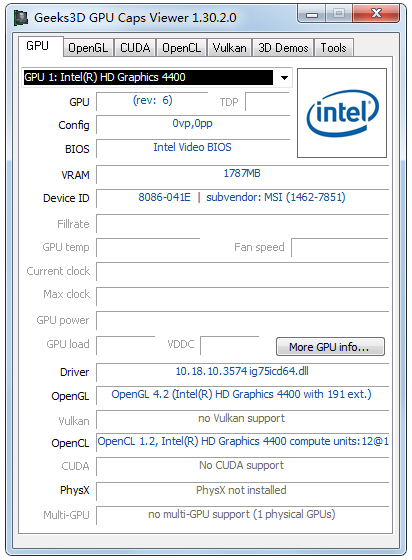The image size is (412, 560).
Task: Click the window title Geeks3D GPU Caps Viewer 1.30.2.0
Action: pos(135,18)
